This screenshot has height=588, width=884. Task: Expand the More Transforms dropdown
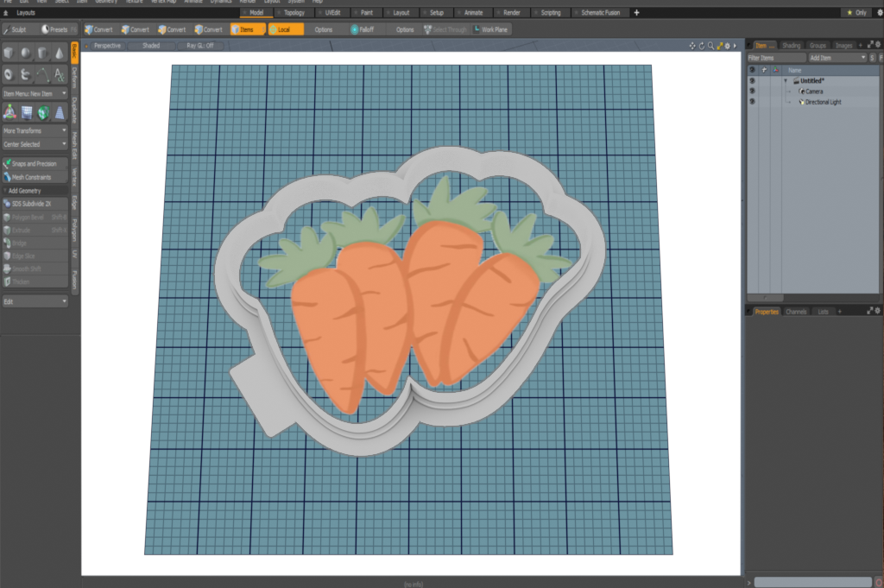[x=35, y=130]
